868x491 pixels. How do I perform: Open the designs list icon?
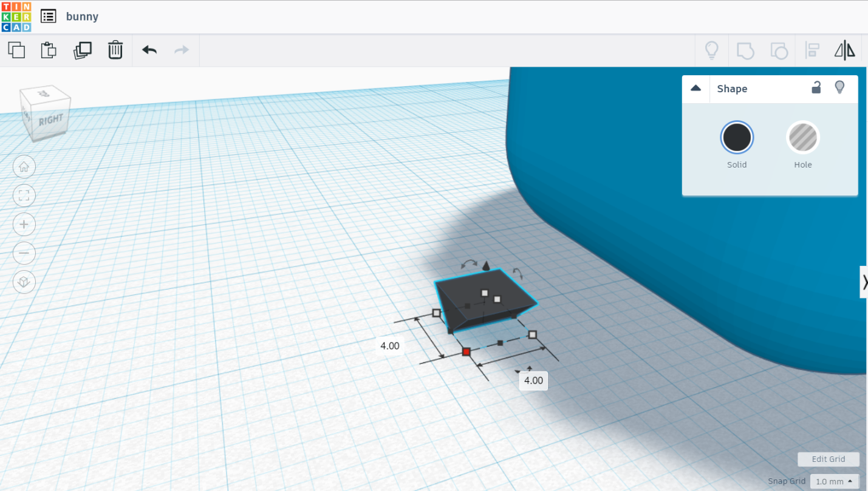(49, 16)
